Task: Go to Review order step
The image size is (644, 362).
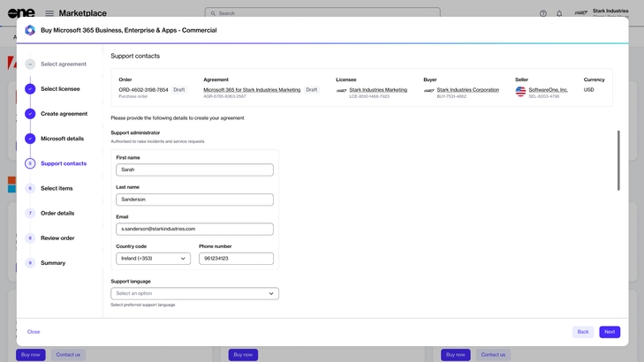Action: [57, 238]
